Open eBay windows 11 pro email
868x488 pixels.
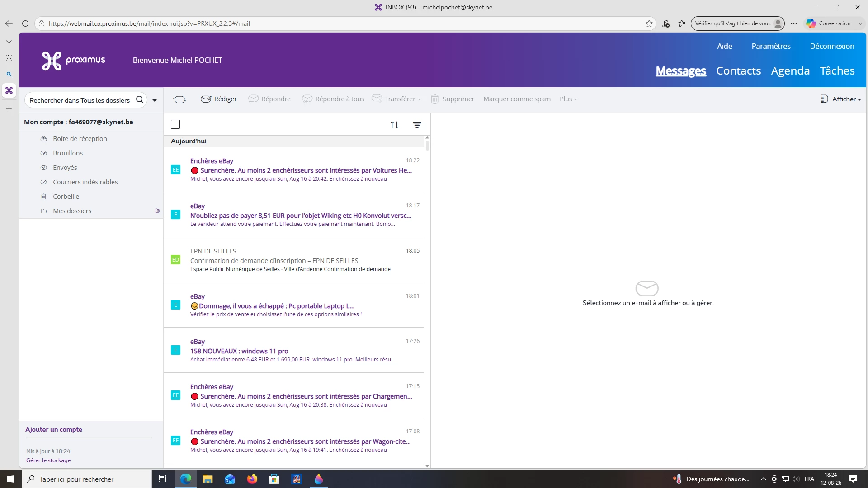click(294, 350)
